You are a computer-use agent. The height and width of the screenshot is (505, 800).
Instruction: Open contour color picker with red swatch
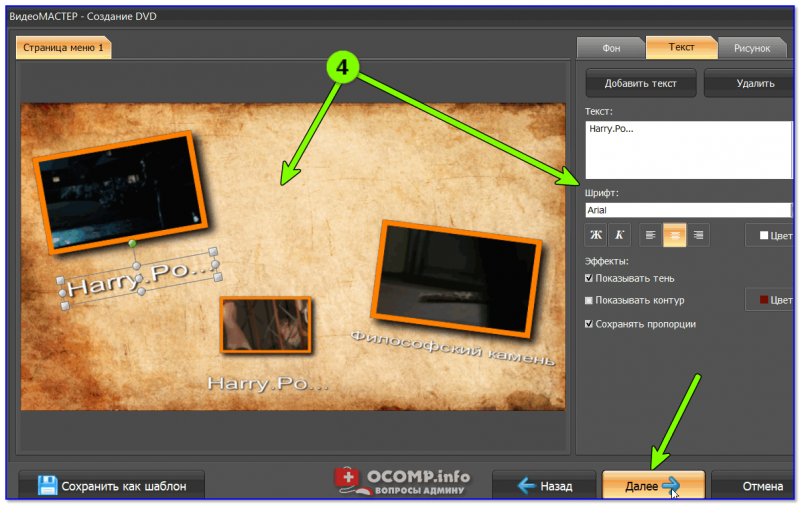click(769, 299)
